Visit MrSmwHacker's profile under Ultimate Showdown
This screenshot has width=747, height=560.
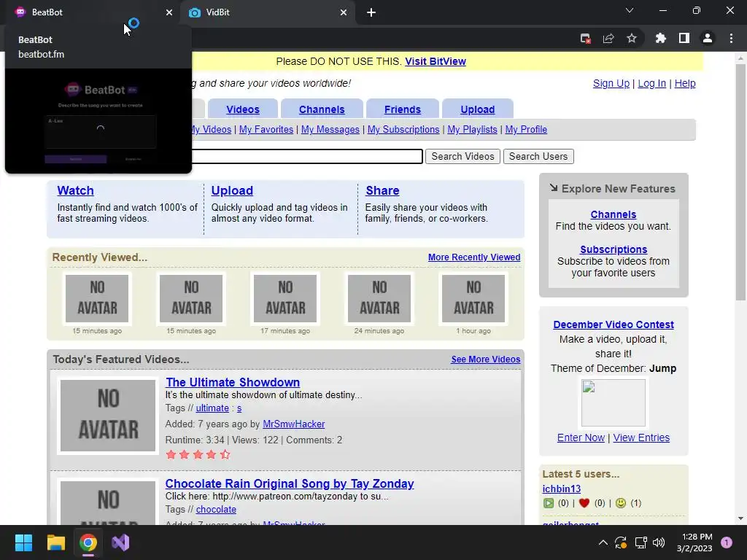coord(293,424)
